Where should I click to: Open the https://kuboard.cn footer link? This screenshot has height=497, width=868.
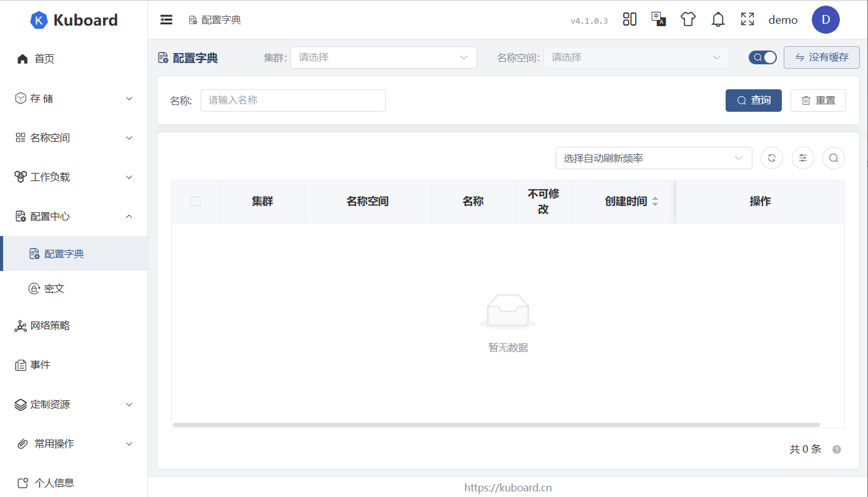click(508, 488)
